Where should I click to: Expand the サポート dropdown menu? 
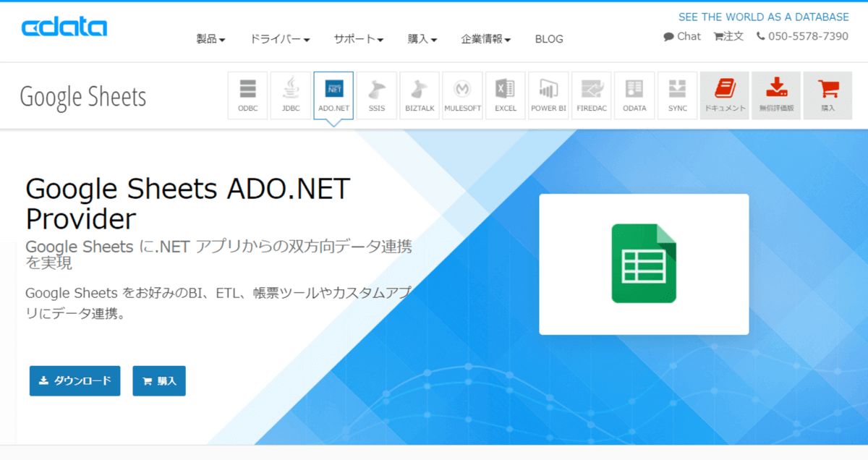[x=359, y=39]
